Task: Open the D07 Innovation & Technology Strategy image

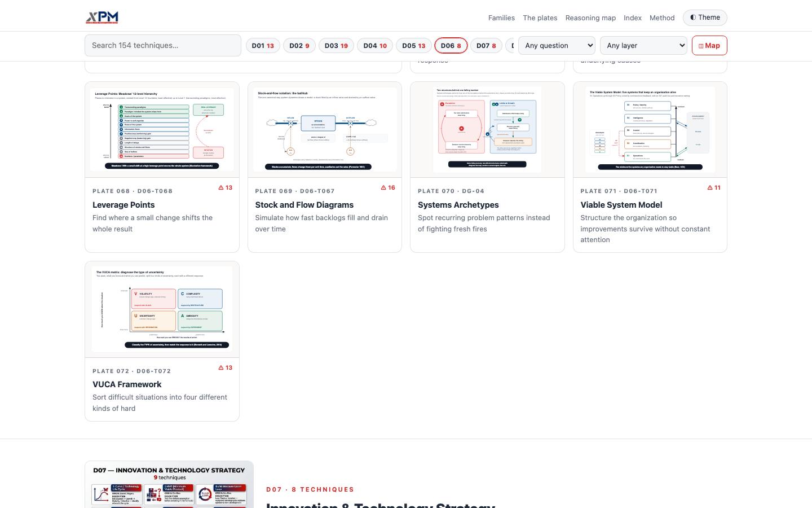Action: tap(169, 484)
